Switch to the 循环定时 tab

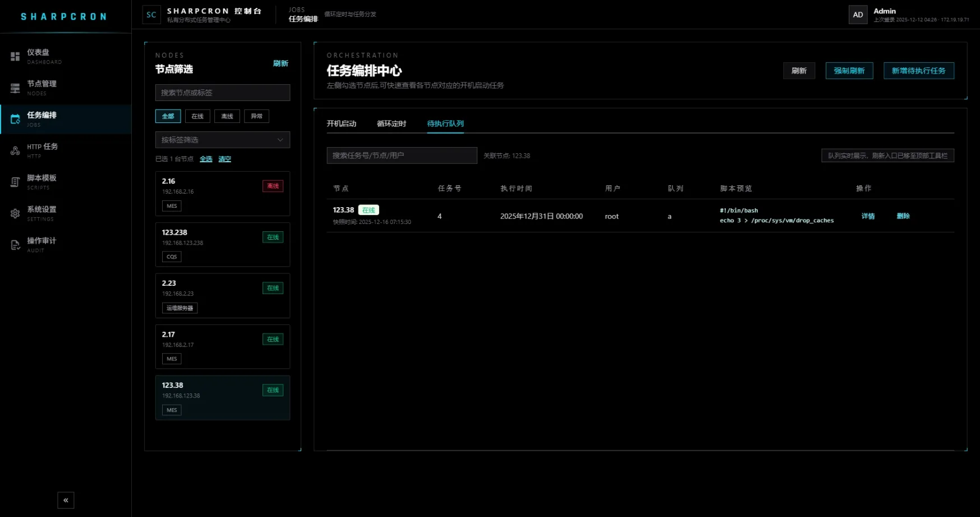[391, 123]
